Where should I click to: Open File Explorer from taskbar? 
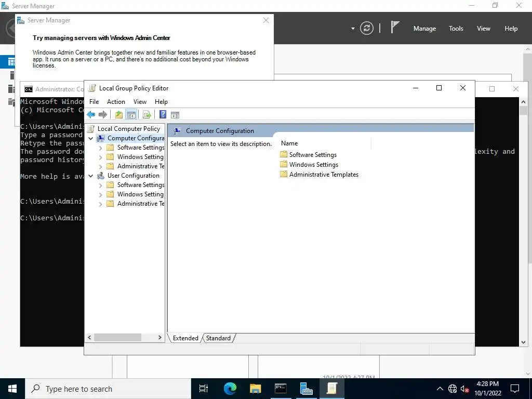[x=255, y=389]
